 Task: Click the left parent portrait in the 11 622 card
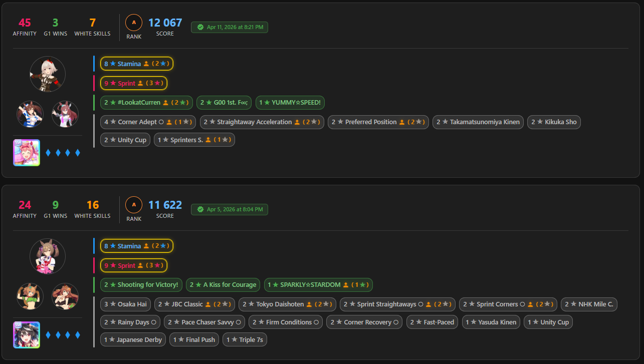[30, 296]
